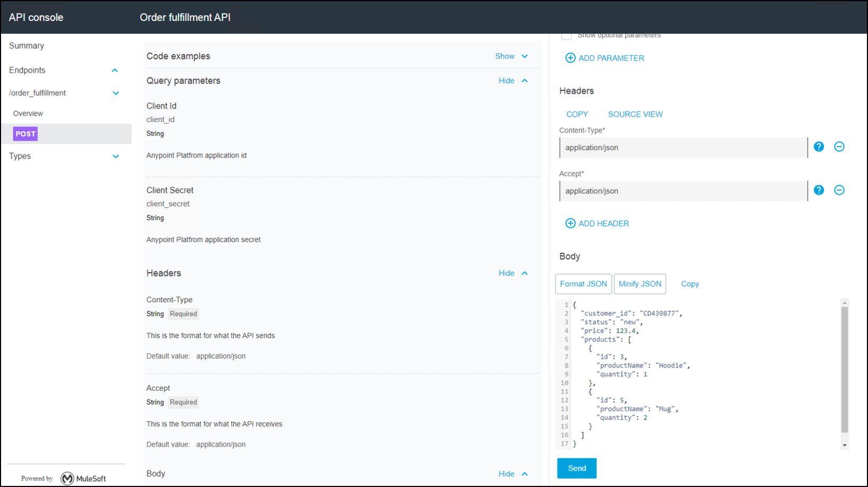Click the body editor vertical scrollbar thumb
868x487 pixels.
click(845, 370)
